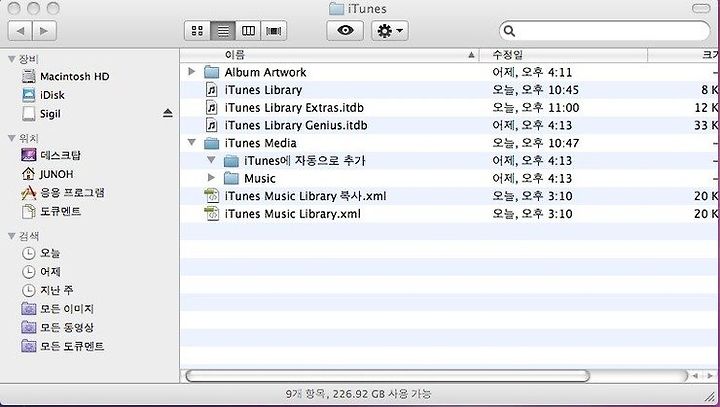This screenshot has height=407, width=720.
Task: Click the scrollbar right arrow
Action: (710, 376)
